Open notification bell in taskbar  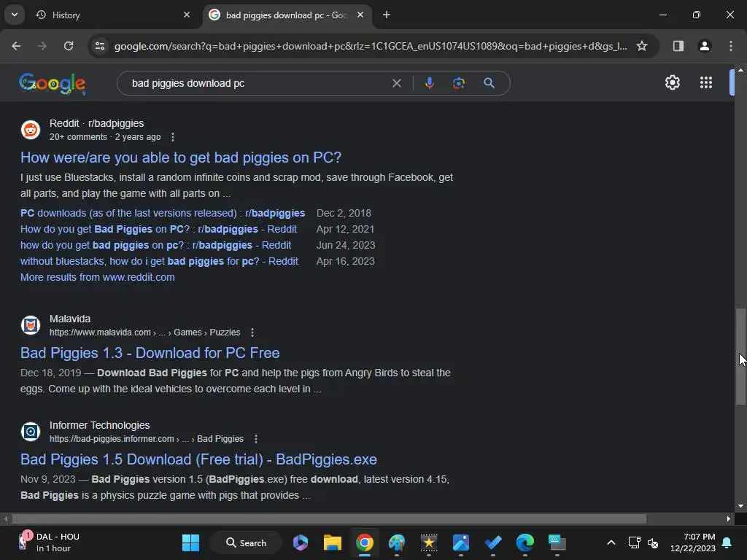click(x=727, y=542)
